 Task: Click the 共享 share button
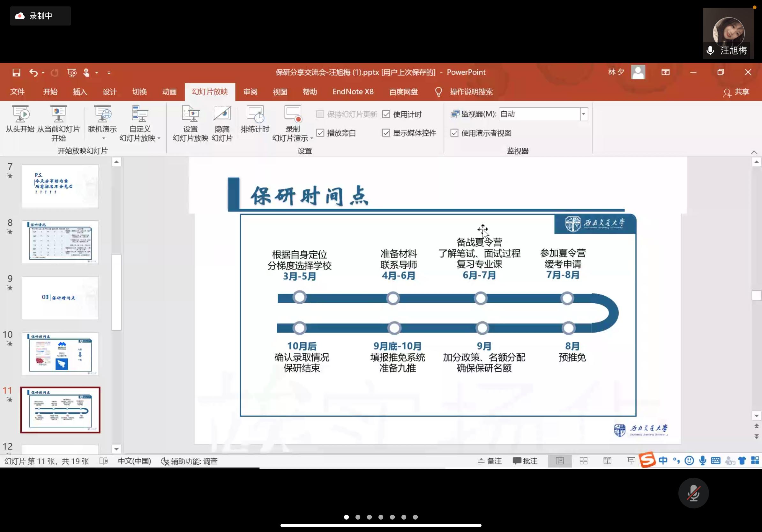[x=736, y=92]
